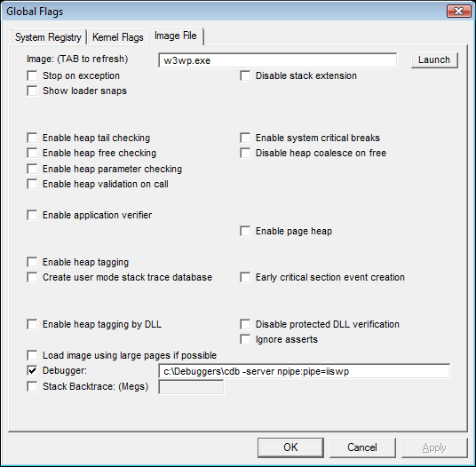
Task: Focus the Image name input field
Action: [x=277, y=60]
